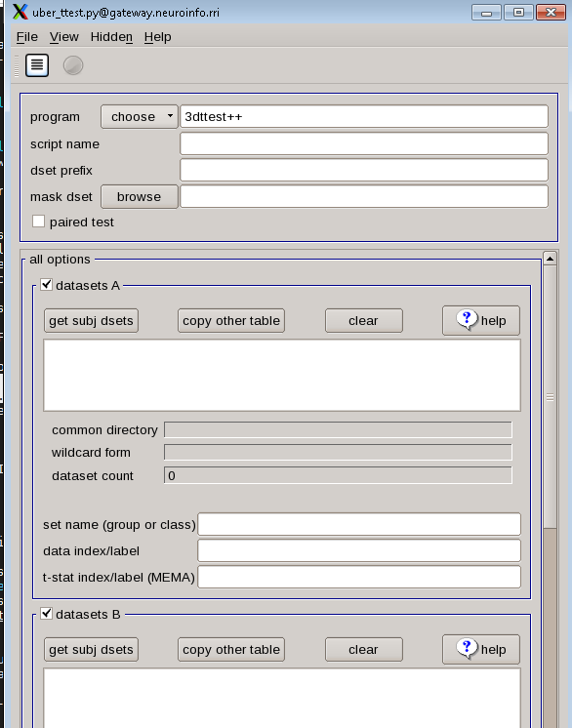Open help for datasets B
Image resolution: width=572 pixels, height=728 pixels.
[481, 649]
